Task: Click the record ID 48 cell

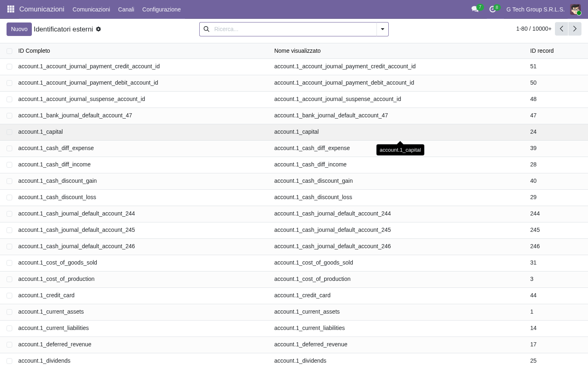Action: point(533,99)
